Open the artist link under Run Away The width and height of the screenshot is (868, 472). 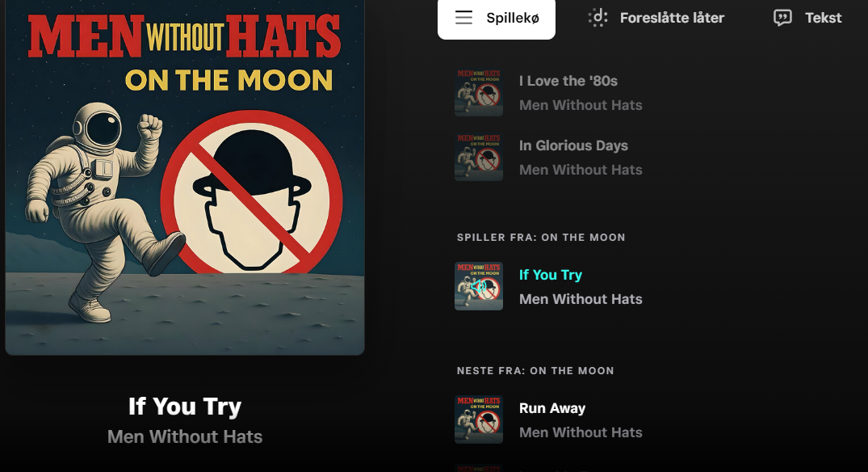[x=581, y=432]
